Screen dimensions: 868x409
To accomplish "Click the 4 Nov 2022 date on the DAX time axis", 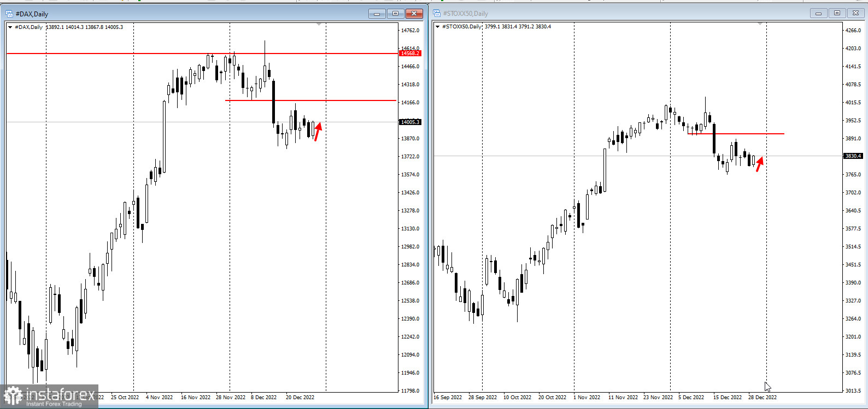I will point(159,398).
